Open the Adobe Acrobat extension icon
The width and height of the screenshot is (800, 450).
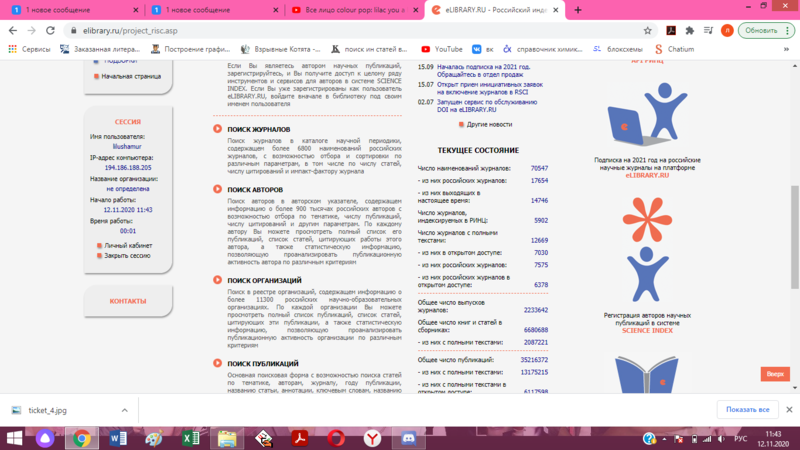[x=671, y=31]
